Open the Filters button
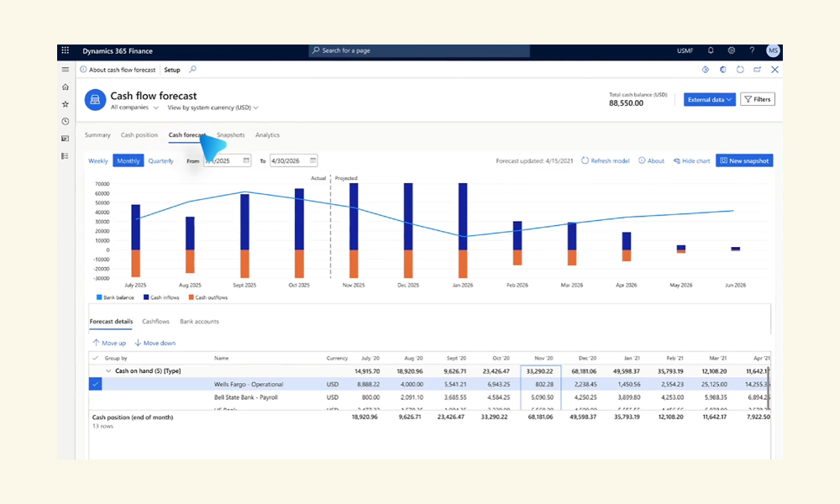Viewport: 840px width, 504px height. pyautogui.click(x=758, y=99)
